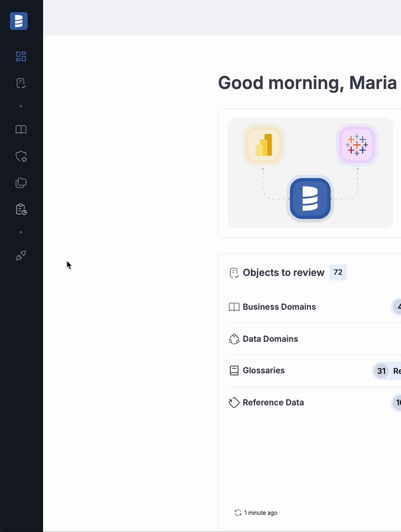The height and width of the screenshot is (532, 401).
Task: Click the Business Domains book icon
Action: pos(234,307)
